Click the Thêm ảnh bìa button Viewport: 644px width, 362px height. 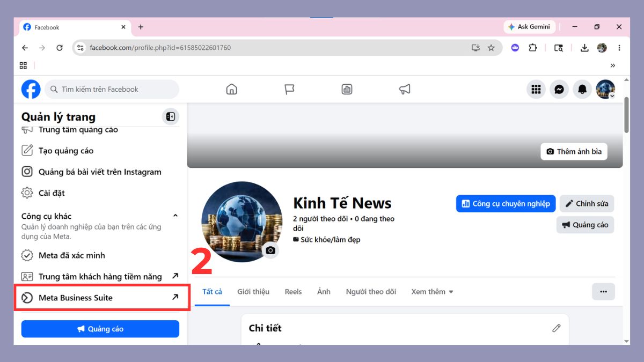(x=574, y=152)
